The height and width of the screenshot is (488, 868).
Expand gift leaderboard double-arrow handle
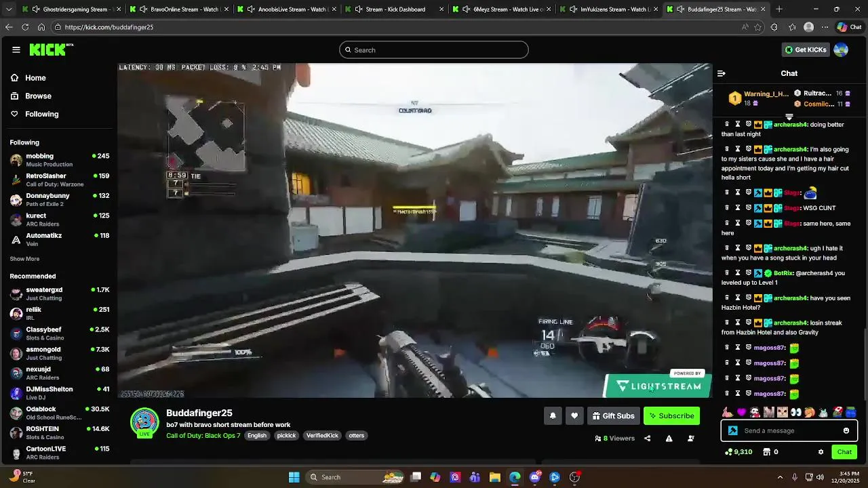[x=789, y=117]
